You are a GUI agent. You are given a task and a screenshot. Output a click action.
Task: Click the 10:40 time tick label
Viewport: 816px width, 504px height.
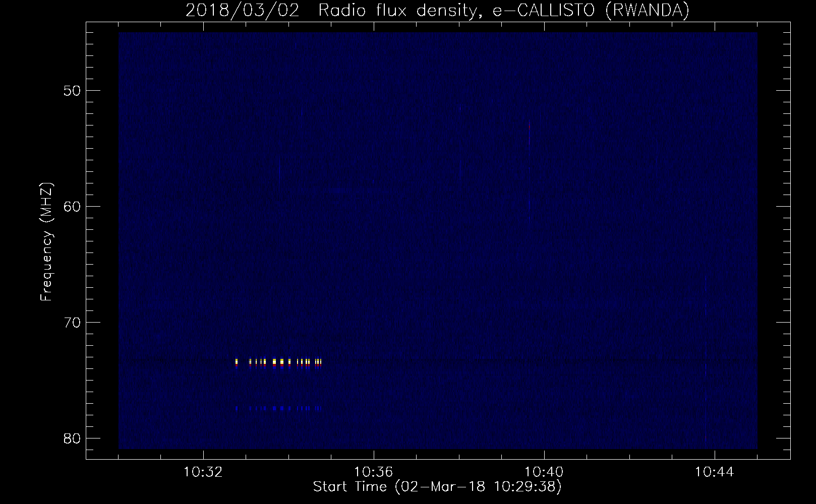(544, 472)
